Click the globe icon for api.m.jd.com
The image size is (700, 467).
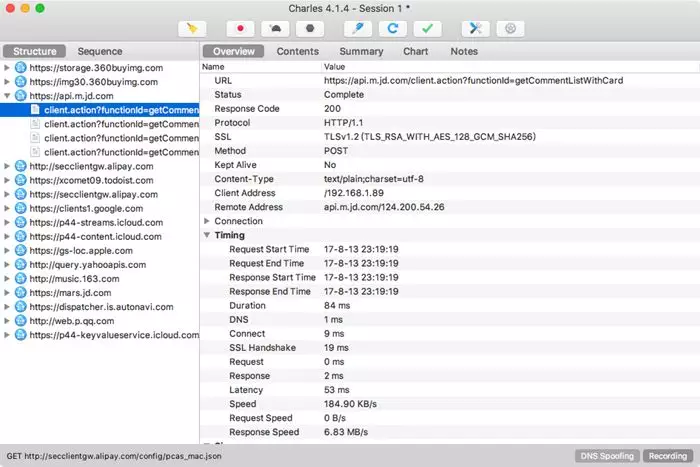pos(21,96)
